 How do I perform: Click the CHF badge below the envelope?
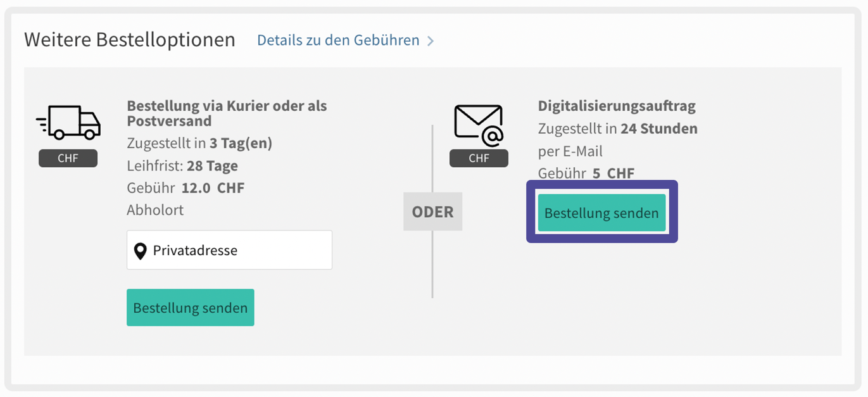click(479, 158)
